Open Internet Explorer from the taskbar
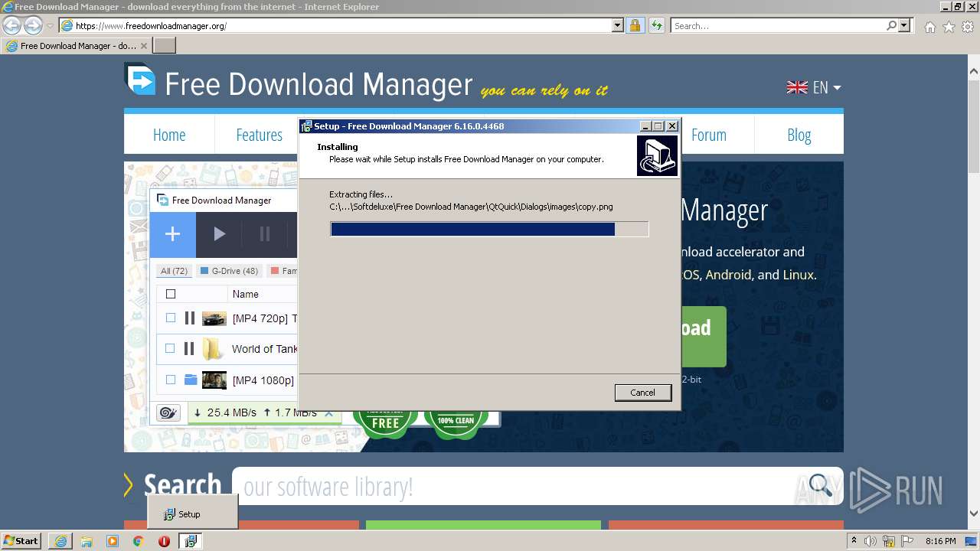 60,541
